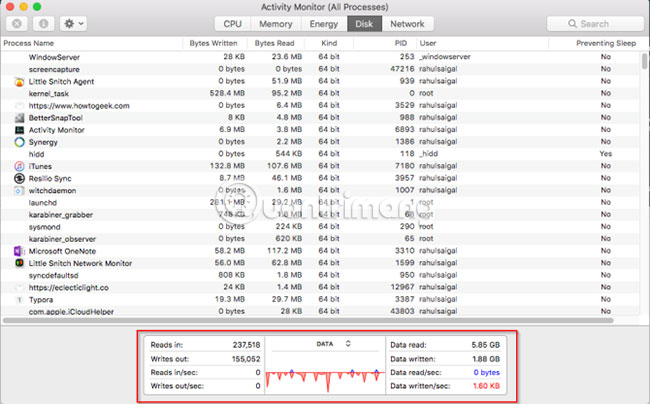Select the Disk tab
The image size is (650, 404).
coord(364,24)
